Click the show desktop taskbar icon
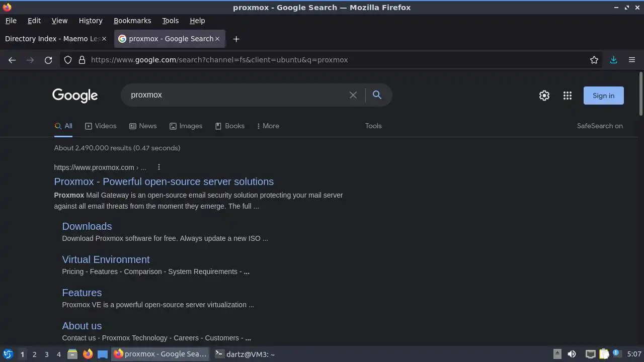This screenshot has width=644, height=362. [x=103, y=354]
